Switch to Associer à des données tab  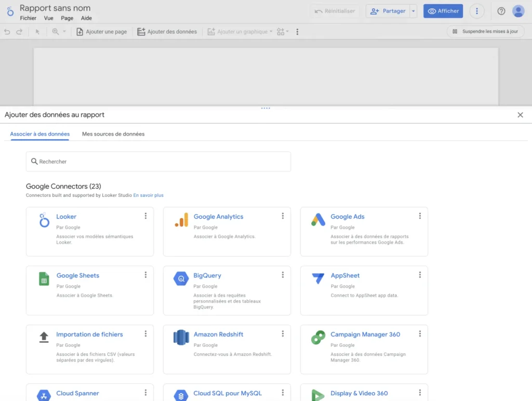(39, 134)
